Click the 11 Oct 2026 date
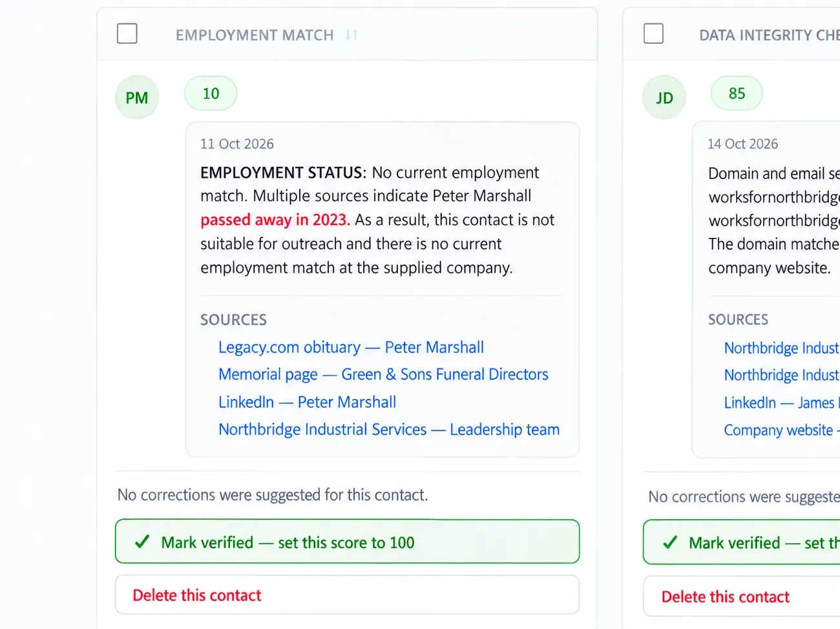This screenshot has width=840, height=629. tap(237, 144)
